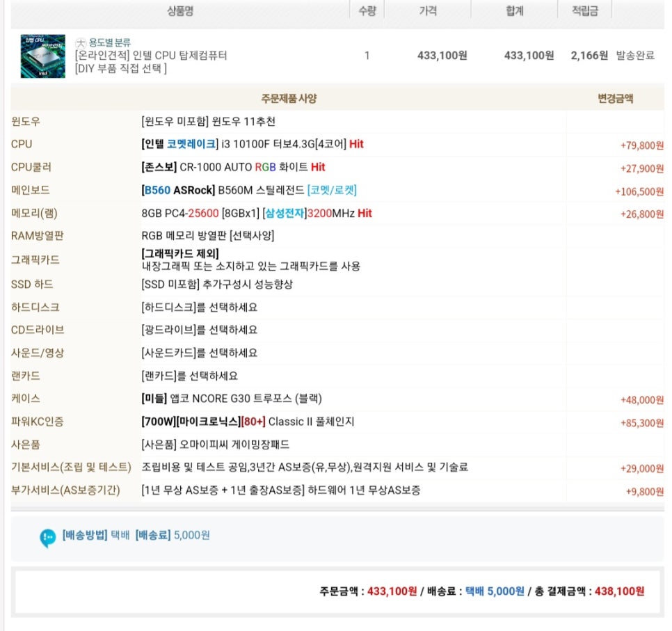Viewport: 672px width, 631px height.
Task: Click the +9,800원 warranty price change
Action: click(644, 491)
